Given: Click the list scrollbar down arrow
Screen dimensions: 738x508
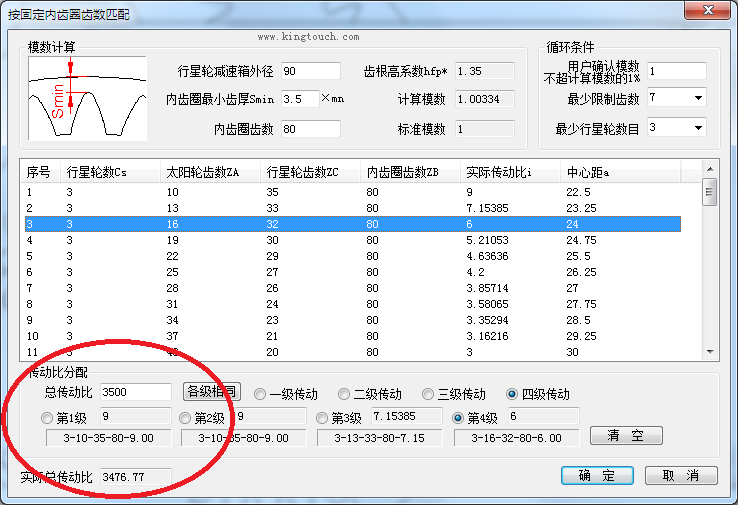Looking at the screenshot, I should coord(710,352).
